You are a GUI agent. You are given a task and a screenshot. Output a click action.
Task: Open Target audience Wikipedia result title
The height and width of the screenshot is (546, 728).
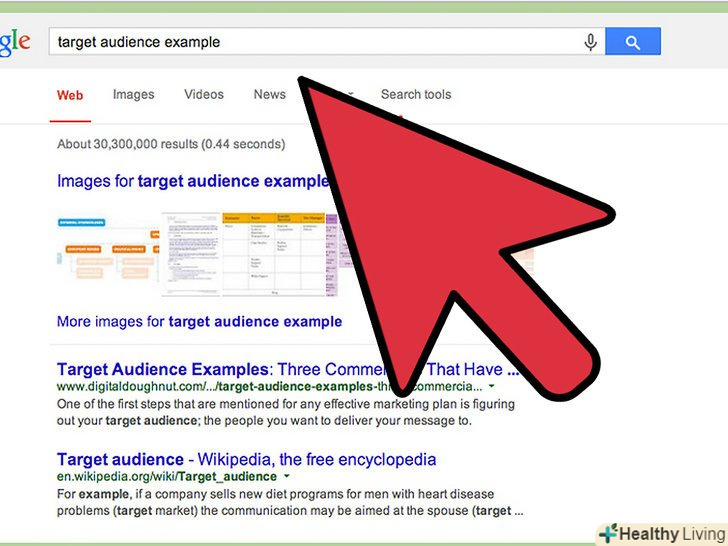247,459
